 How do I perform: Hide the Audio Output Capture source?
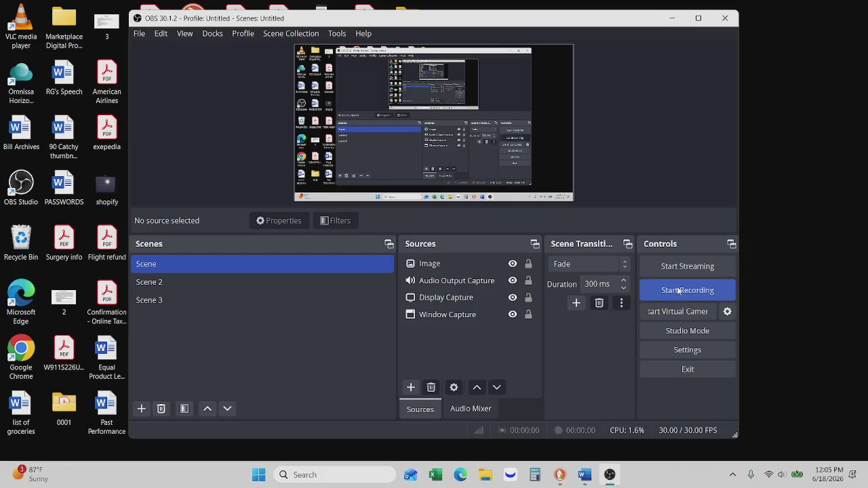click(512, 281)
